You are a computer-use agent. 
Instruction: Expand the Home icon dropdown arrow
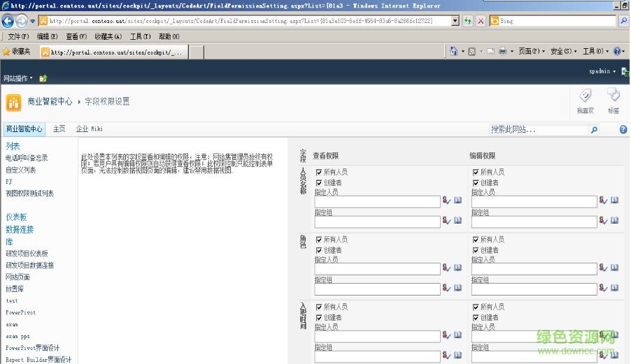(x=463, y=52)
